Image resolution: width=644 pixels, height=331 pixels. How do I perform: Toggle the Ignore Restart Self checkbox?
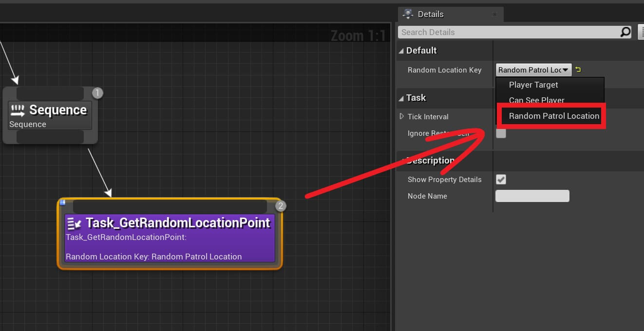click(501, 133)
